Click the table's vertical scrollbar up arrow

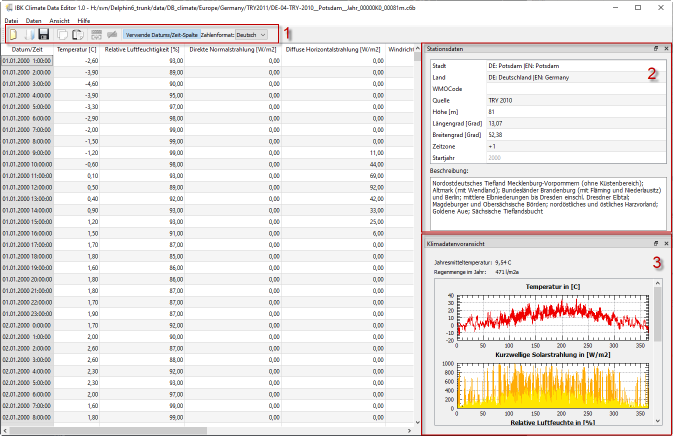417,48
